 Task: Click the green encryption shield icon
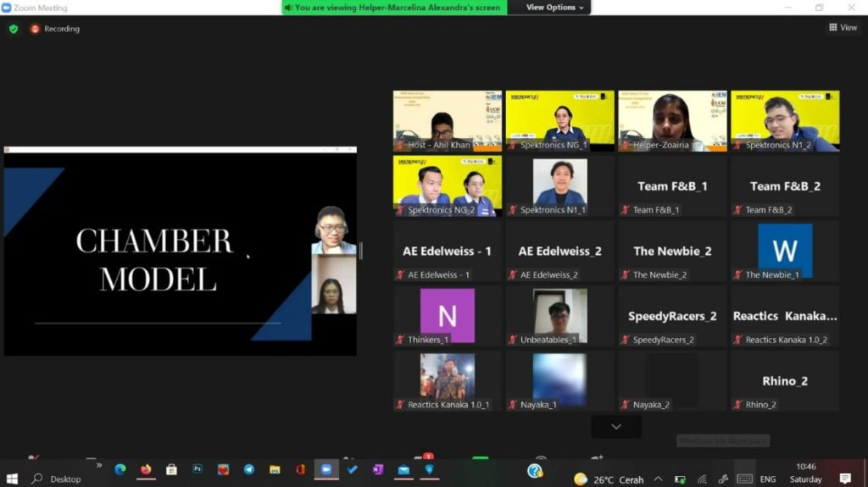click(13, 29)
